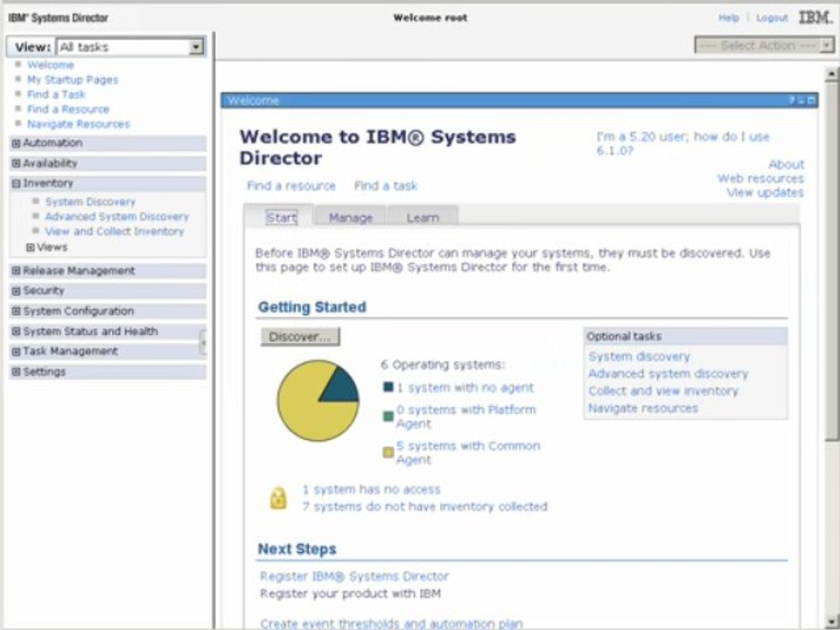The image size is (840, 630).
Task: Click Collect and view inventory optional task
Action: point(663,391)
